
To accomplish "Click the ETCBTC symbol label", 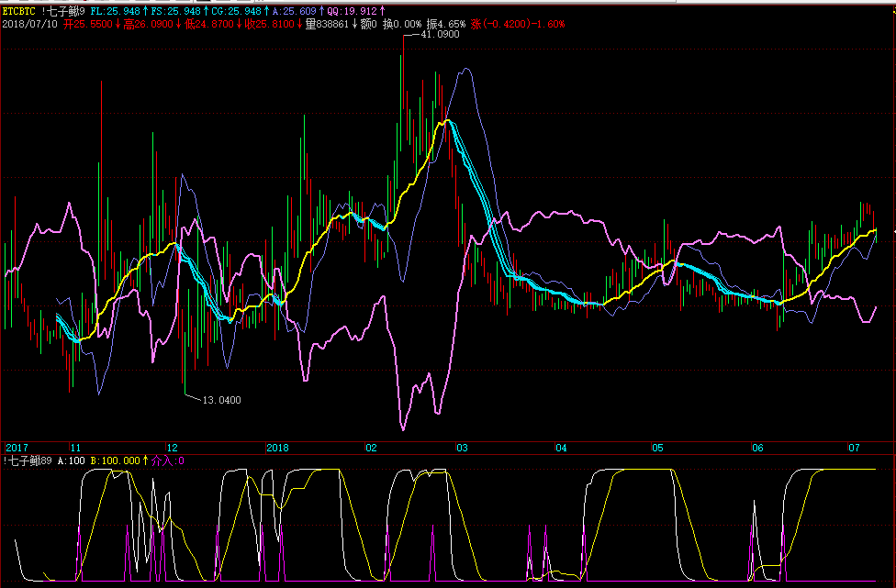I will pos(19,11).
